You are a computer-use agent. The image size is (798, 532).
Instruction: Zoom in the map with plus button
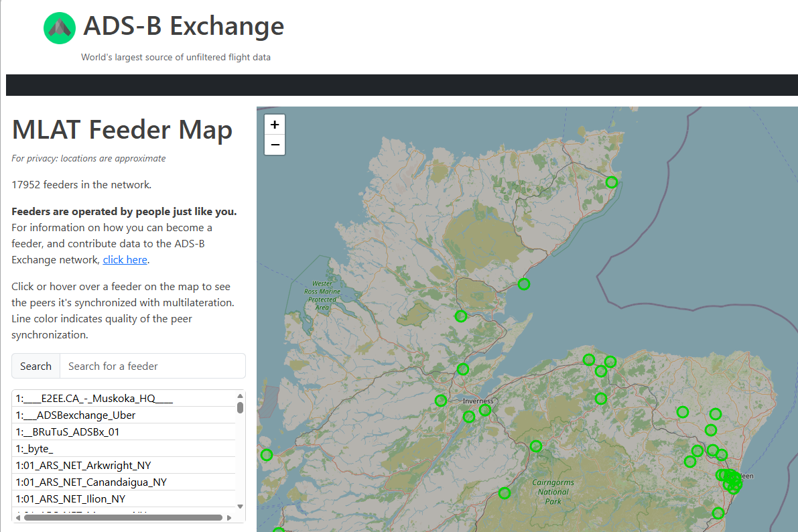click(x=275, y=125)
